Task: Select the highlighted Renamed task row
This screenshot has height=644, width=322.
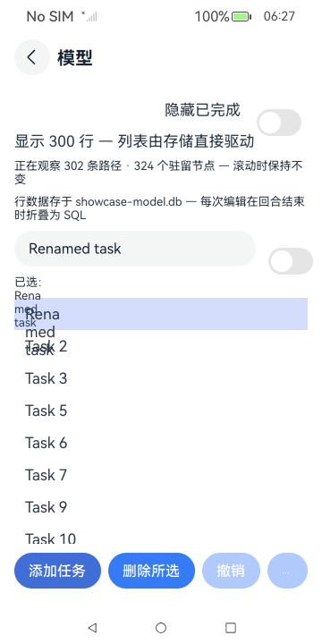Action: [161, 314]
